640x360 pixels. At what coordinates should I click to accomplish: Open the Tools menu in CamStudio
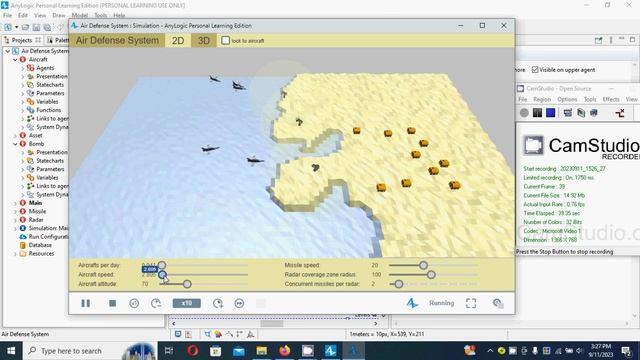[590, 100]
